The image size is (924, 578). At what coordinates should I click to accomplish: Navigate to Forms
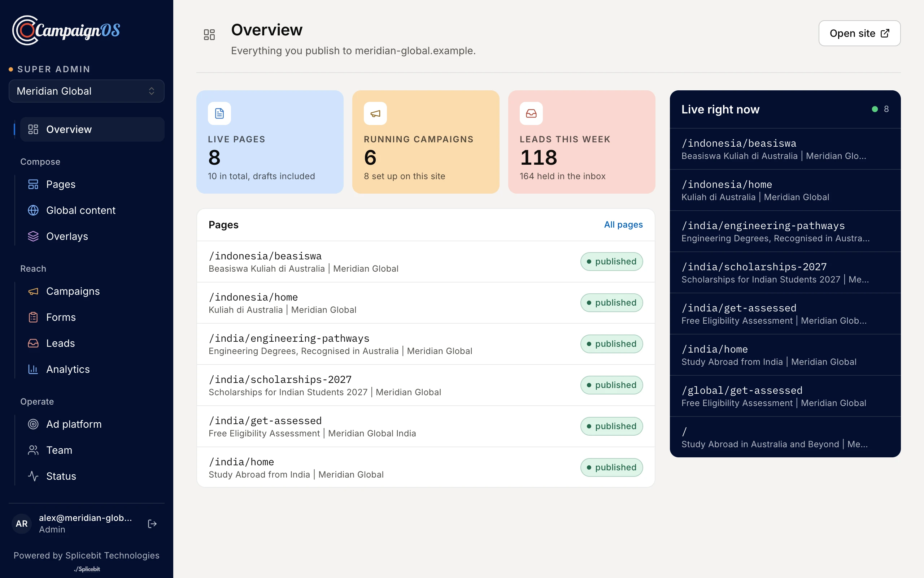pos(92,317)
